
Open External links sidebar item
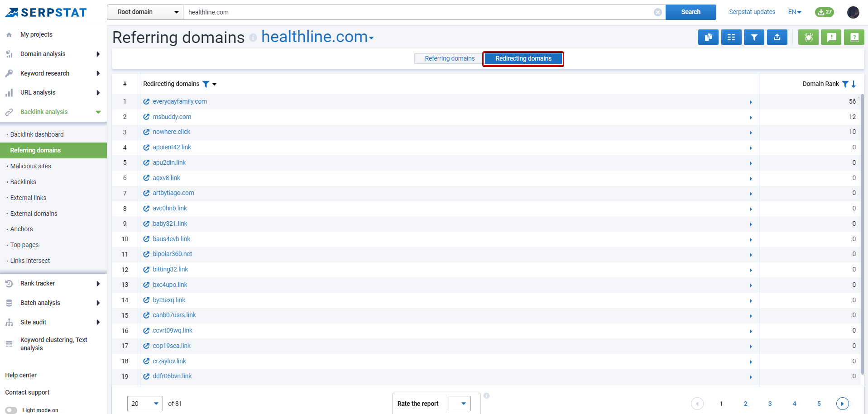[x=28, y=198]
